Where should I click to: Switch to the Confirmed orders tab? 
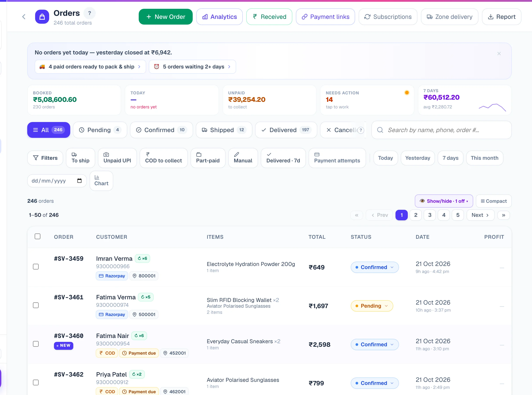(x=161, y=130)
